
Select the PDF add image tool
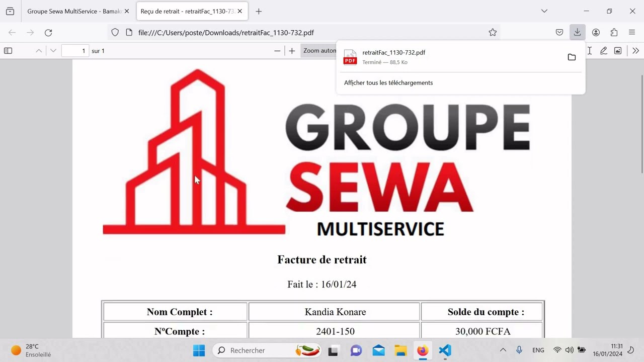pyautogui.click(x=618, y=51)
